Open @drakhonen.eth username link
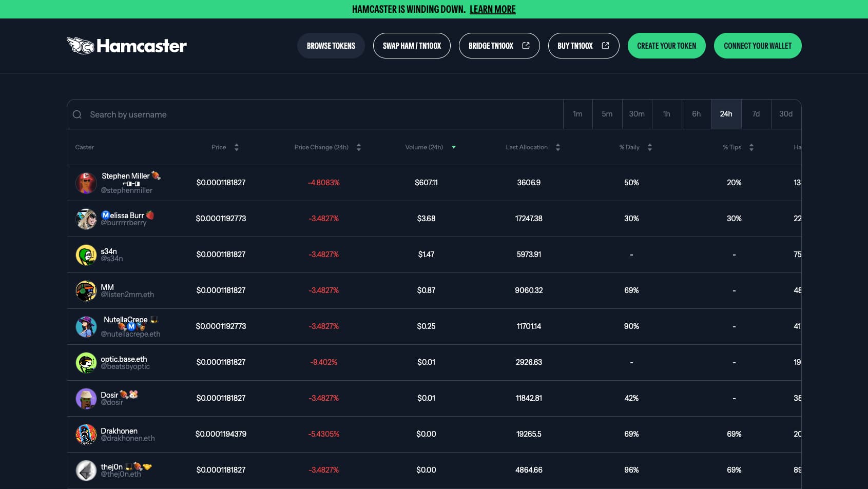The height and width of the screenshot is (489, 868). (x=128, y=438)
